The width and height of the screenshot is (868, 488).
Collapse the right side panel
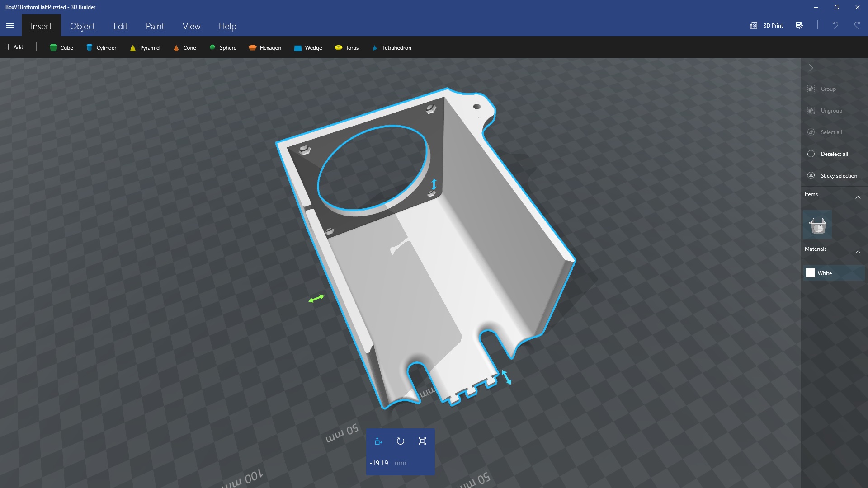(811, 68)
